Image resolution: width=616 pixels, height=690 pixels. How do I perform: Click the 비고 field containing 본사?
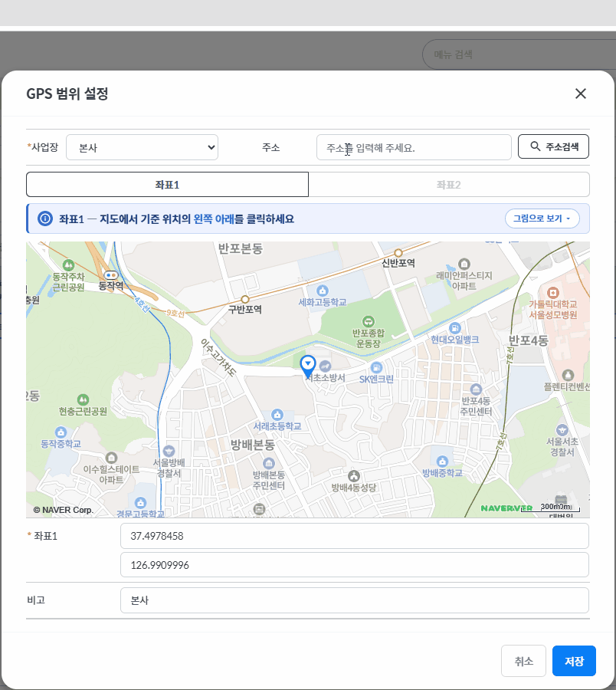(x=355, y=600)
